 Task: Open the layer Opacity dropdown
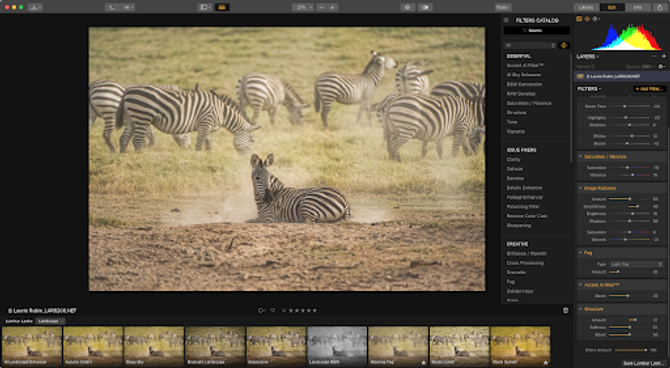click(x=640, y=67)
